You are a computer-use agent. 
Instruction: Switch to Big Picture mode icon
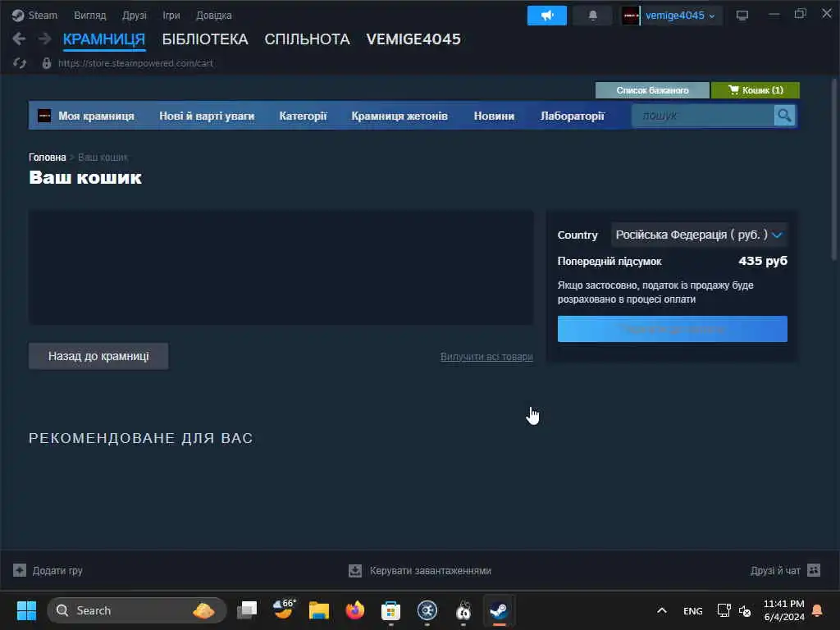(x=742, y=16)
